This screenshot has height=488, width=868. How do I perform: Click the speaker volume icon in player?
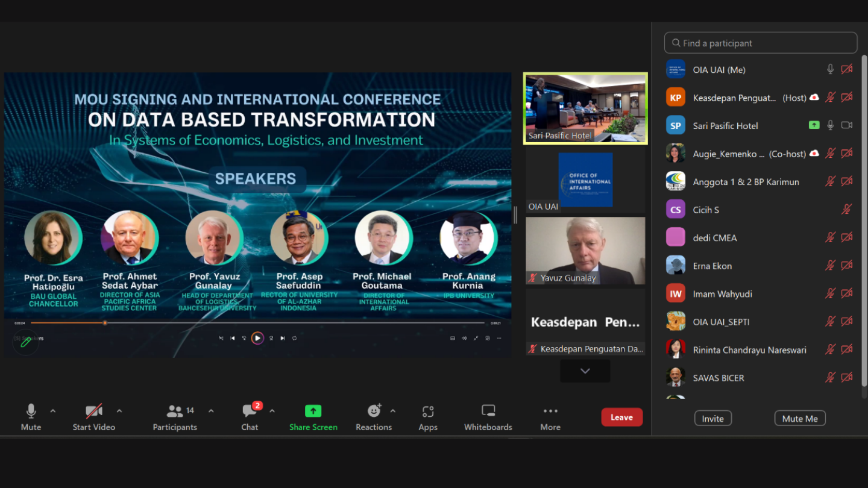pyautogui.click(x=464, y=338)
